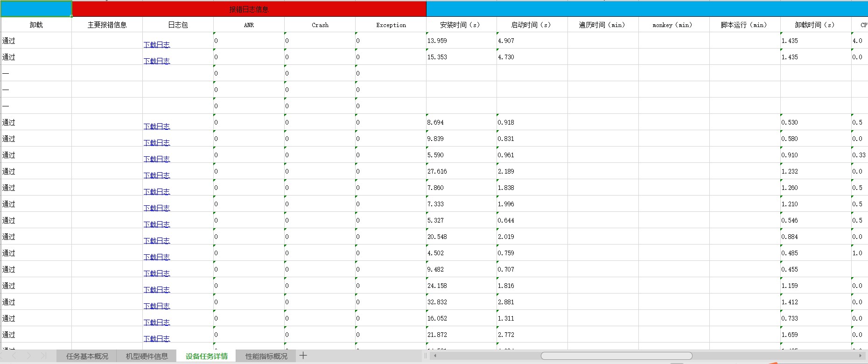Select the cell with value 2.772
Viewport: 868px width, 364px height.
coord(532,335)
